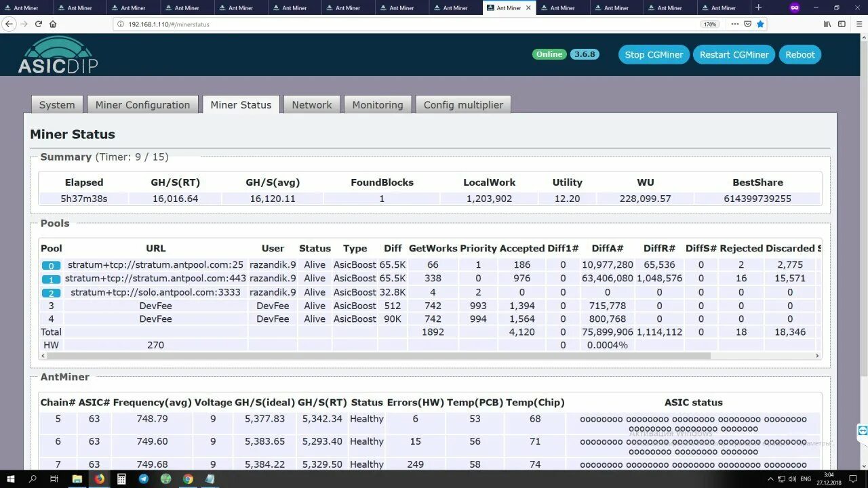Click the ASICDIP logo
The width and height of the screenshot is (868, 488).
pos(58,56)
